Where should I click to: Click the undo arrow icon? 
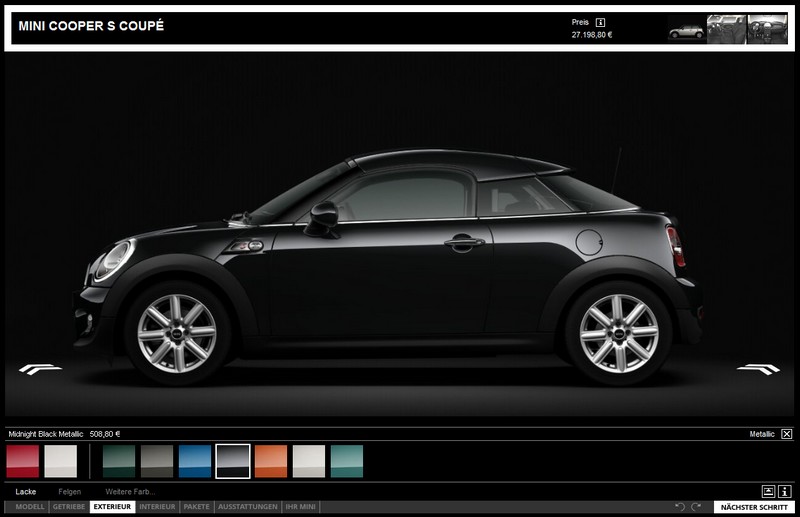(680, 507)
